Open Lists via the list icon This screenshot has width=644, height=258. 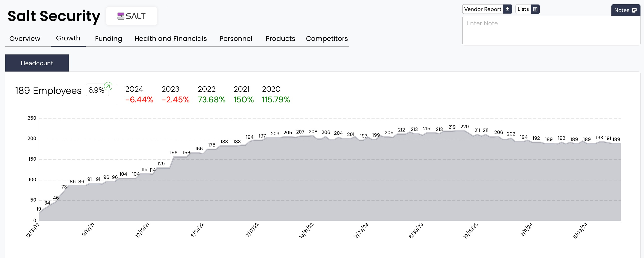(x=535, y=9)
